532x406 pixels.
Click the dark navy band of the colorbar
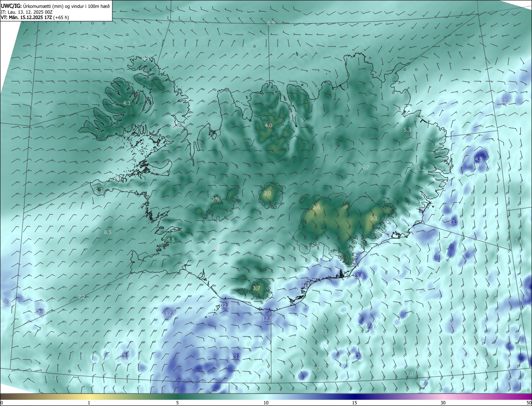(x=355, y=397)
